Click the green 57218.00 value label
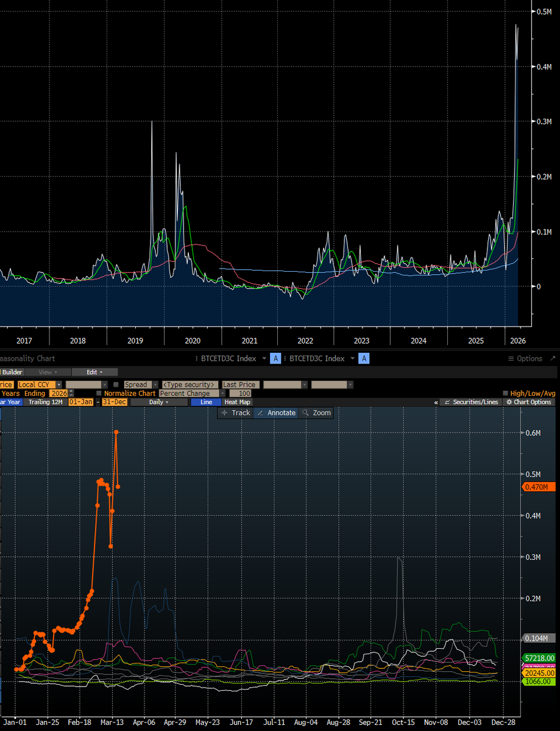 pos(539,658)
